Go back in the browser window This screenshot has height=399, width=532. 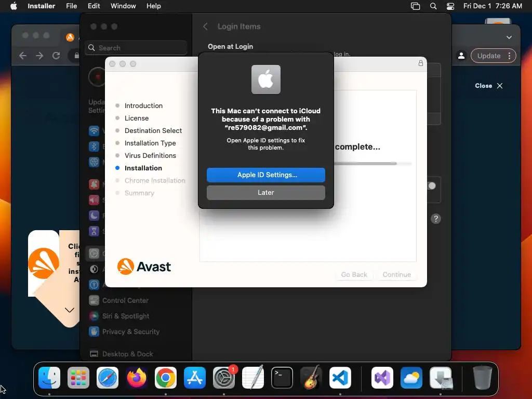coord(23,56)
